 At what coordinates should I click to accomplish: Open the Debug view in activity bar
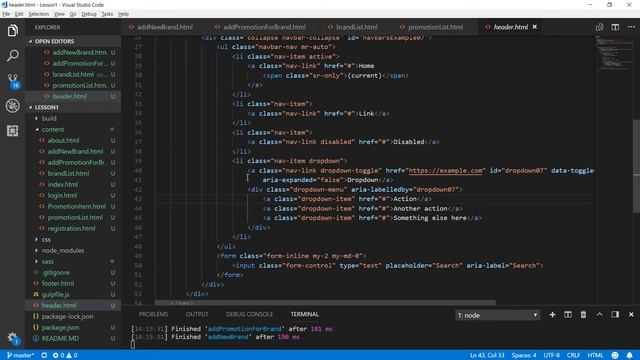(x=12, y=106)
